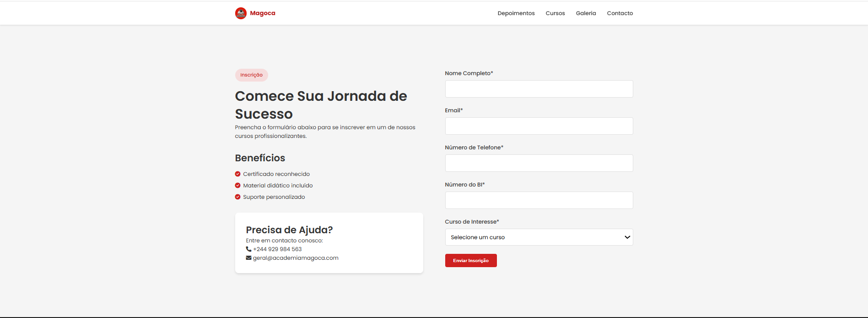The width and height of the screenshot is (868, 318).
Task: Go to the Cursos page
Action: tap(555, 13)
